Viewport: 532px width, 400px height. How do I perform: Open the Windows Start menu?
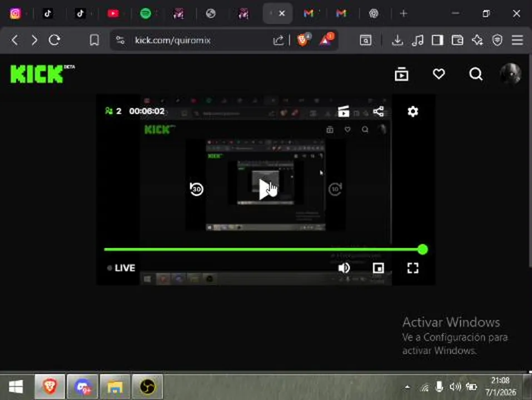[16, 387]
